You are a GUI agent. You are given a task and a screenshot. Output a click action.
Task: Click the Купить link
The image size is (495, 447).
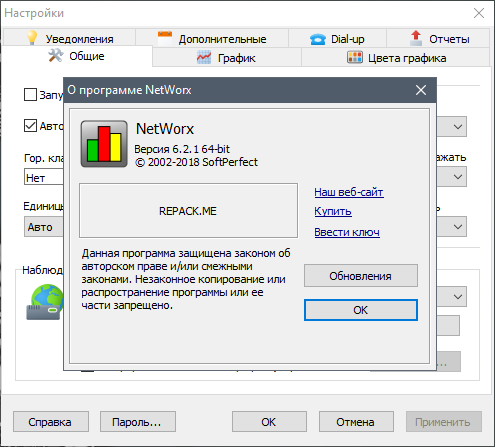pyautogui.click(x=333, y=211)
